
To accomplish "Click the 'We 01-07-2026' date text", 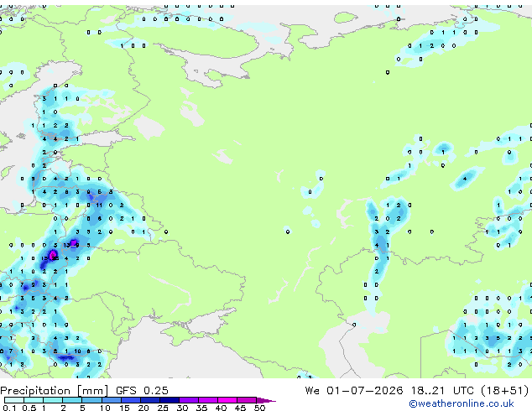I will 354,391.
